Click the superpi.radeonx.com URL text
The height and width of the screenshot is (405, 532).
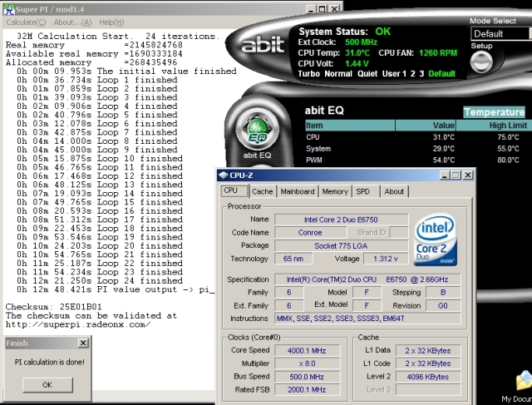pyautogui.click(x=78, y=324)
